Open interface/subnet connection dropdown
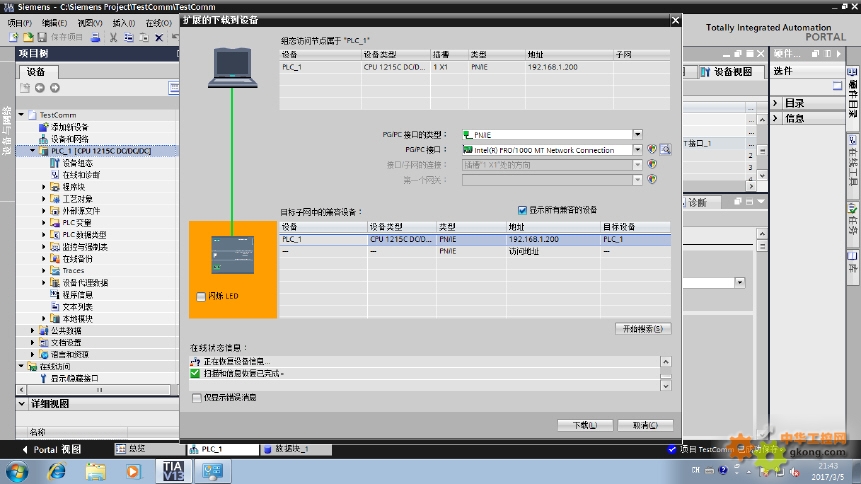Screen dimensions: 861x484 point(638,164)
